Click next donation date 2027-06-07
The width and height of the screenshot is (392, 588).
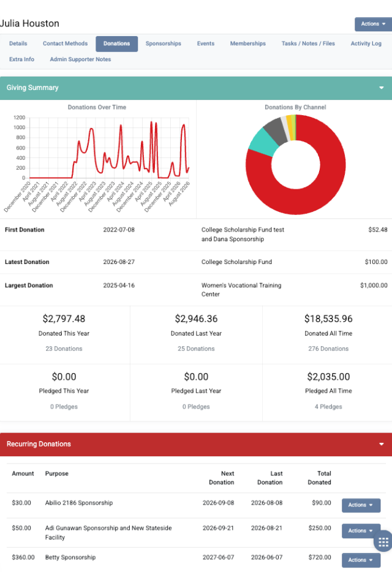pyautogui.click(x=218, y=557)
